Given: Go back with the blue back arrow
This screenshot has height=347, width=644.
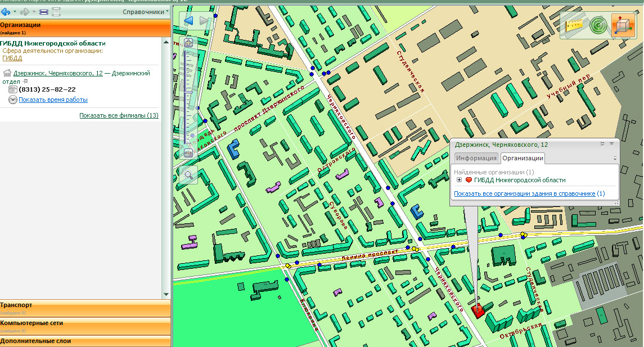Looking at the screenshot, I should 6,12.
